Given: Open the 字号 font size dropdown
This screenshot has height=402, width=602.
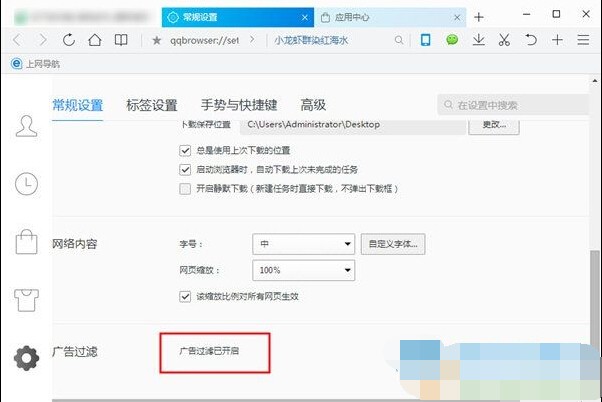Looking at the screenshot, I should (303, 244).
